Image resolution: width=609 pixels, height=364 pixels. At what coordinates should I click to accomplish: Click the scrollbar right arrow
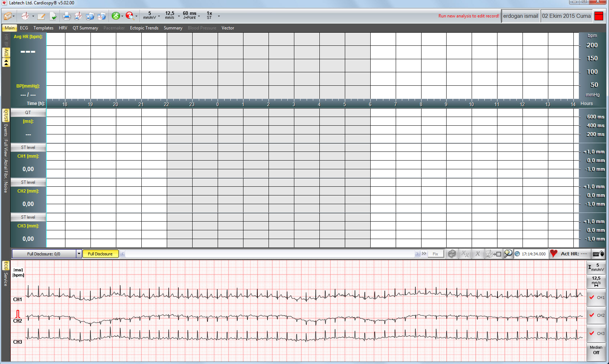(417, 254)
